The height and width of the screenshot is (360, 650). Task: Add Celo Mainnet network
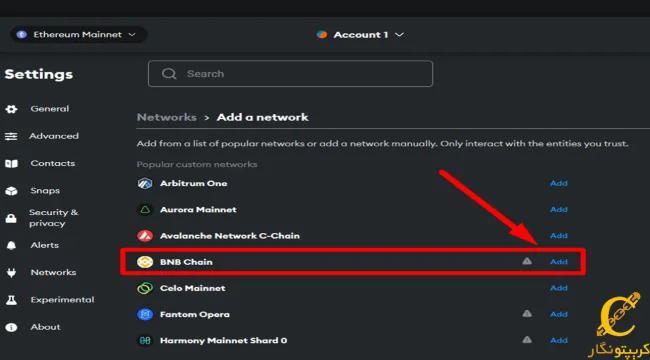pos(558,288)
